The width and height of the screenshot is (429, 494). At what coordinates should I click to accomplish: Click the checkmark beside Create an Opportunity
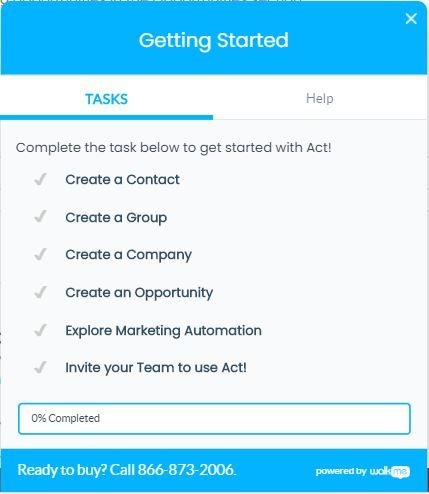pos(40,293)
